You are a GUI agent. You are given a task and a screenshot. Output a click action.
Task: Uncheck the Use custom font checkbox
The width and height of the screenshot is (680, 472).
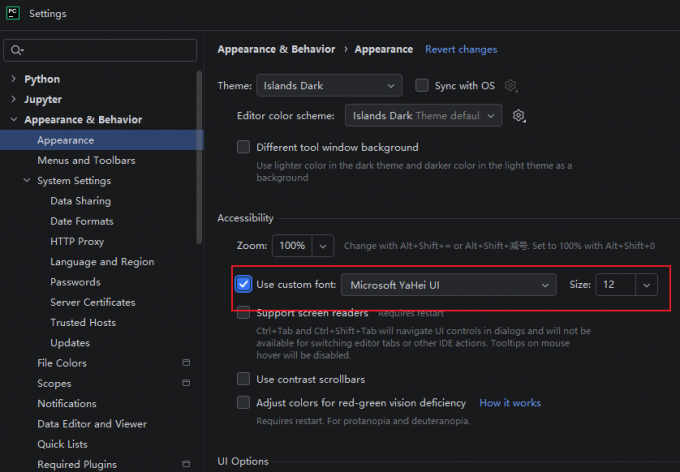point(243,285)
